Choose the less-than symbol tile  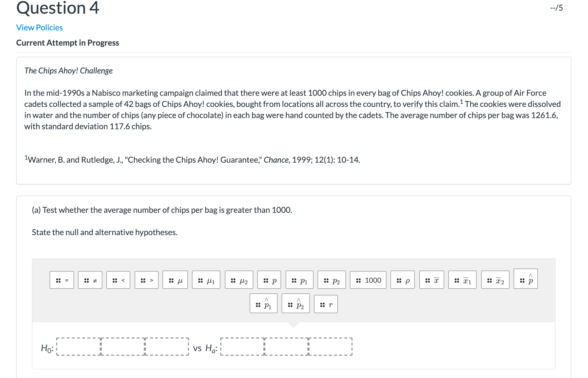click(118, 280)
